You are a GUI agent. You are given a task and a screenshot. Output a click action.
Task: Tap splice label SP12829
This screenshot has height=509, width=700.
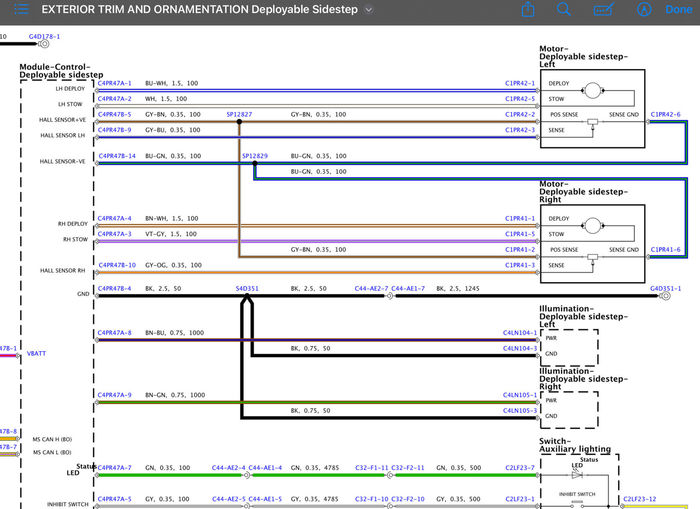[255, 156]
